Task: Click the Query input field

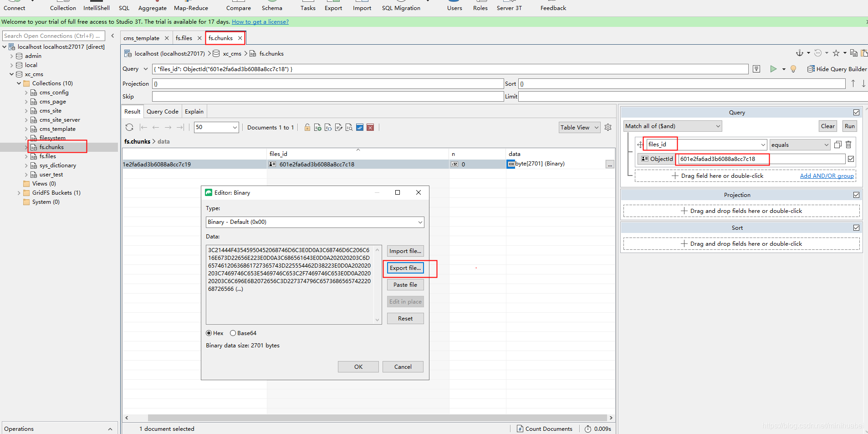Action: point(450,69)
